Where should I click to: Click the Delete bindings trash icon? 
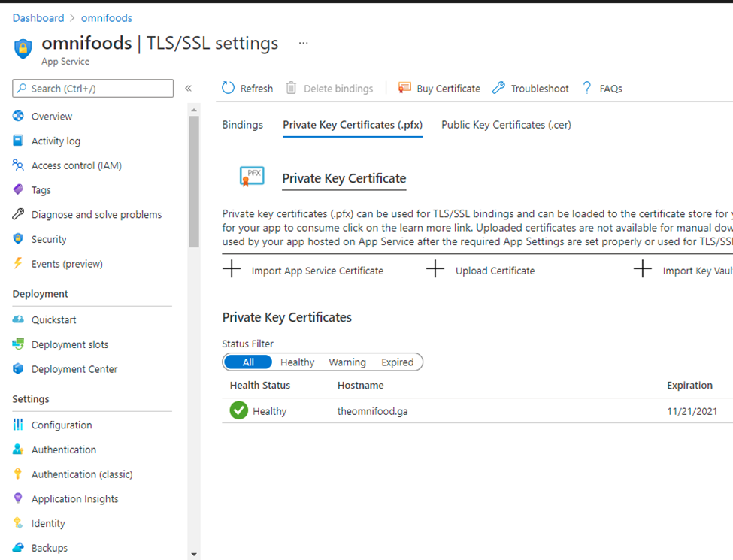(291, 88)
